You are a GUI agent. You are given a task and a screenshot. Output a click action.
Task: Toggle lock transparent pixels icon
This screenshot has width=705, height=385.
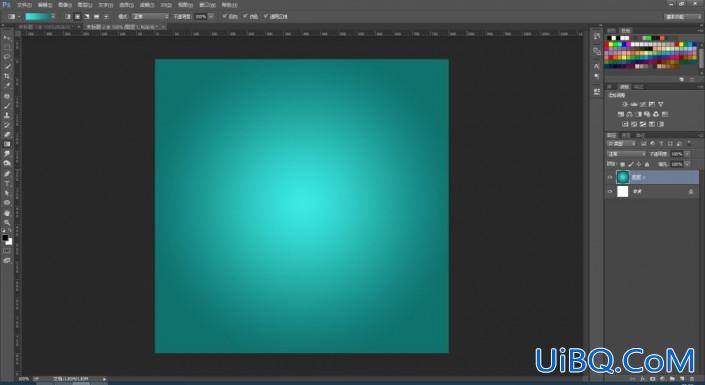[x=623, y=165]
